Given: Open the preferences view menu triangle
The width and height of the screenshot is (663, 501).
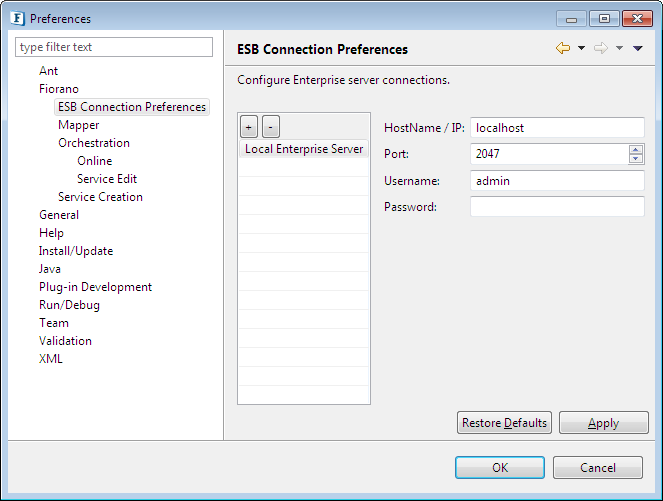Looking at the screenshot, I should tap(638, 49).
